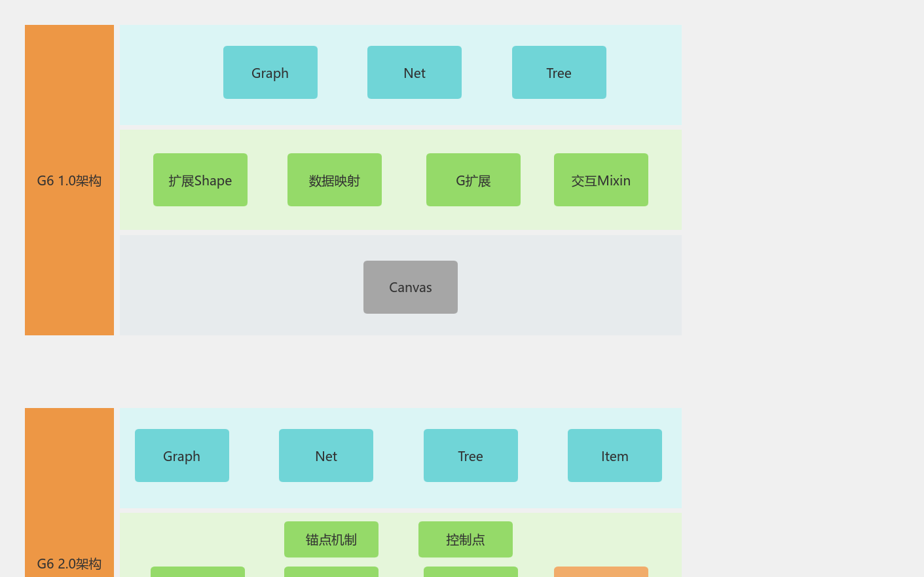Select the gray Canvas node

tap(411, 287)
